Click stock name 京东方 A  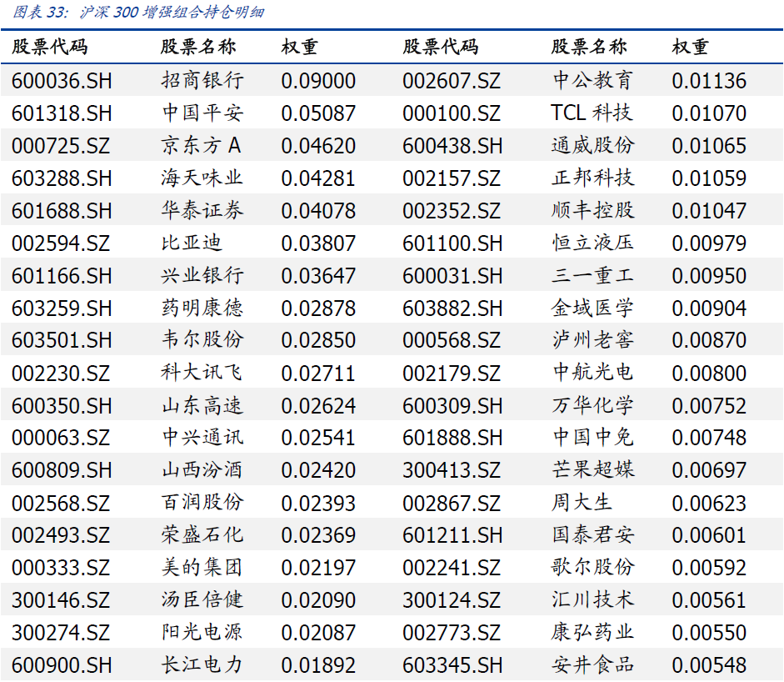201,145
